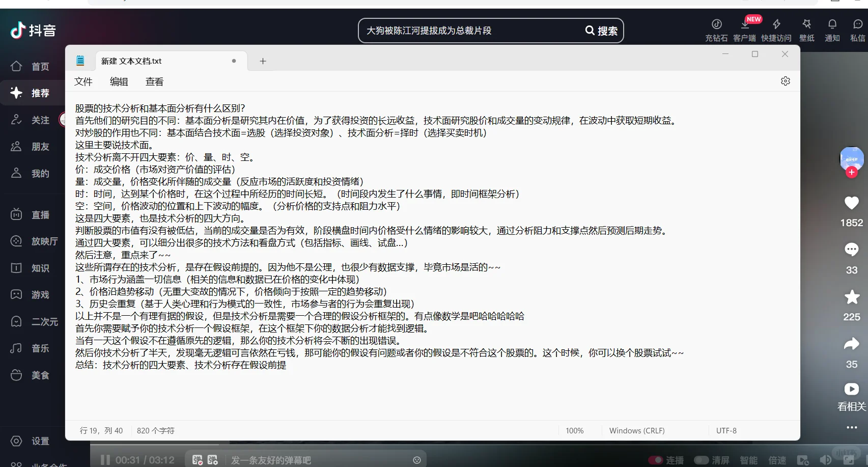Screen dimensions: 868x467
Task: Favorite the video with the star icon
Action: 852,297
